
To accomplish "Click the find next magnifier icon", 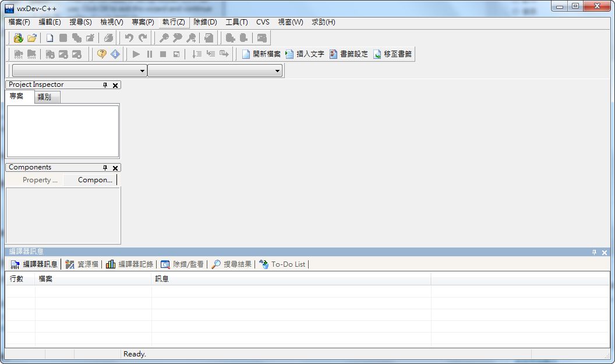I will [191, 38].
